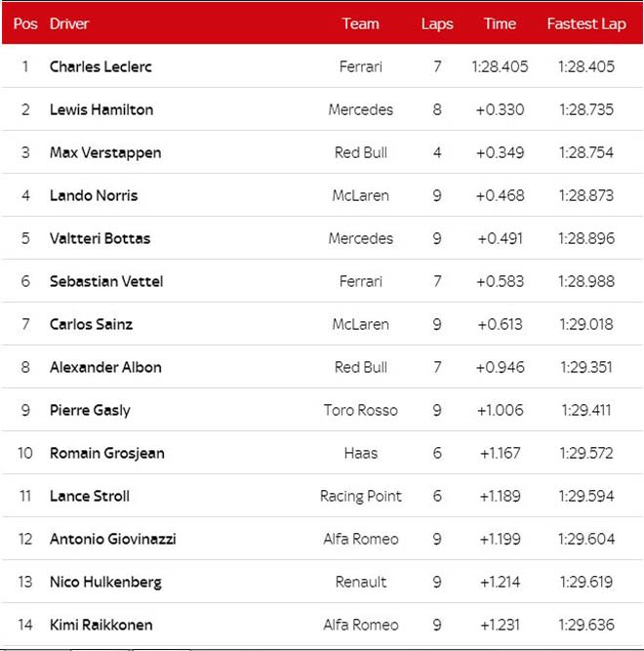Image resolution: width=644 pixels, height=651 pixels.
Task: Click Renault team cell for Hulkenberg
Action: [x=360, y=583]
